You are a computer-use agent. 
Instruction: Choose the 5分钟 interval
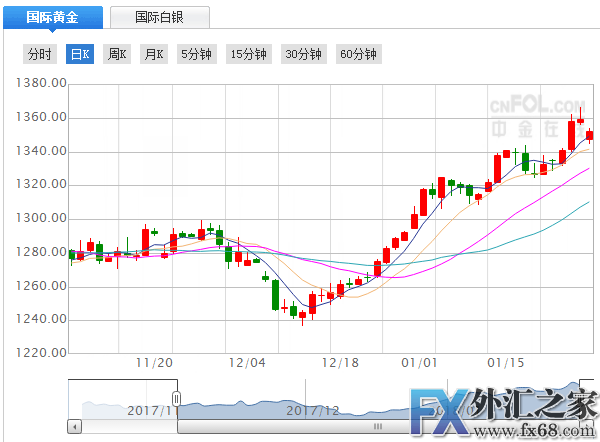pyautogui.click(x=196, y=54)
